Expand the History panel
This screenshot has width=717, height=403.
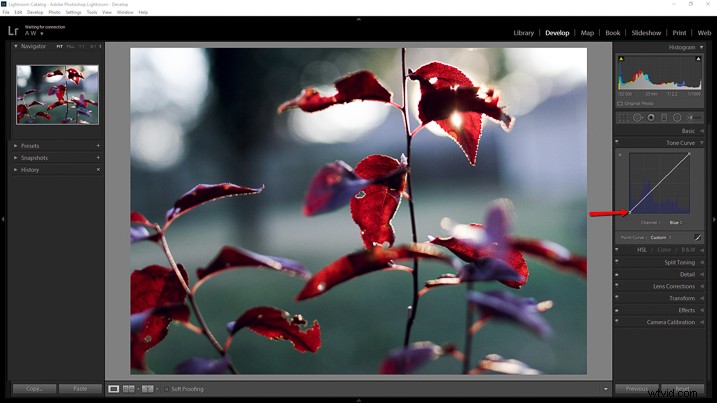click(x=16, y=170)
